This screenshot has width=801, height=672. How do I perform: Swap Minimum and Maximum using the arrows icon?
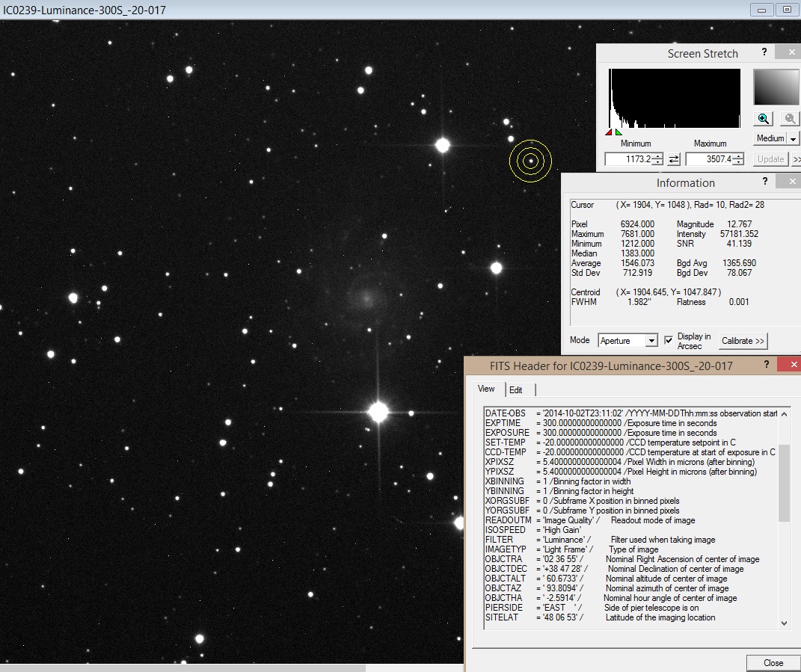point(673,158)
